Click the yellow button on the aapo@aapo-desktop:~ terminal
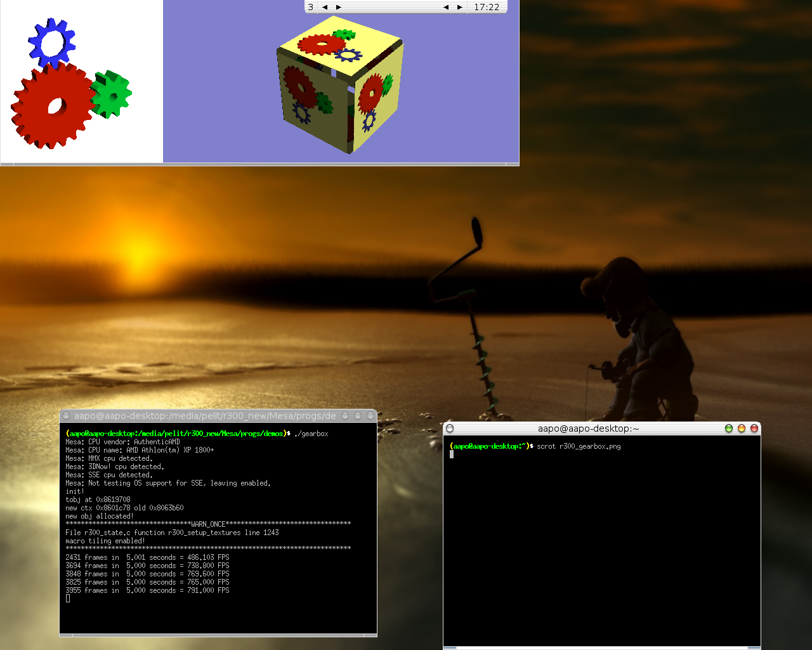 (x=741, y=428)
